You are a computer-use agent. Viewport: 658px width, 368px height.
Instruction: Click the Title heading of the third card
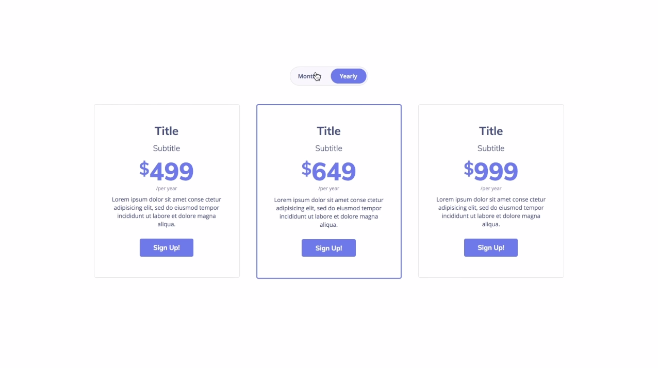[x=491, y=131]
